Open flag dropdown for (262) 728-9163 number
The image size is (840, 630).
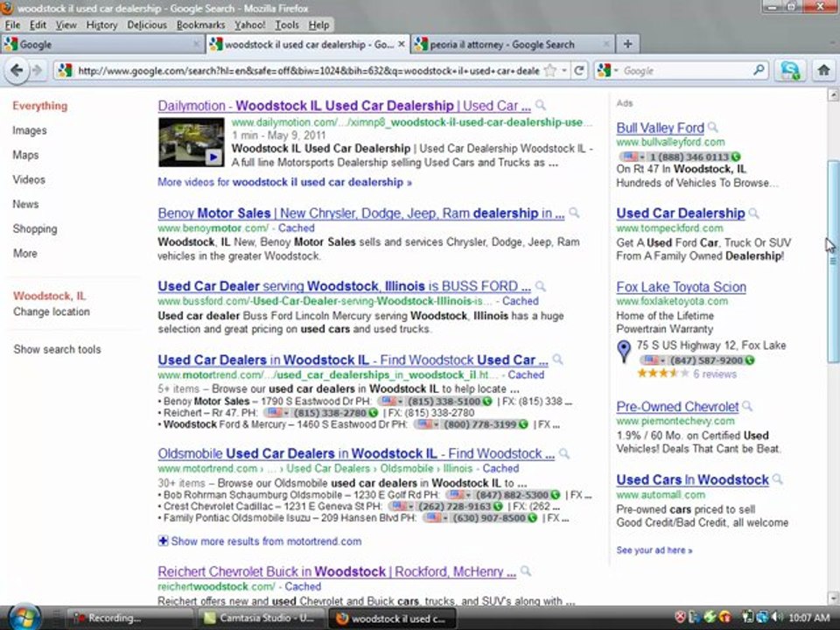coord(402,507)
